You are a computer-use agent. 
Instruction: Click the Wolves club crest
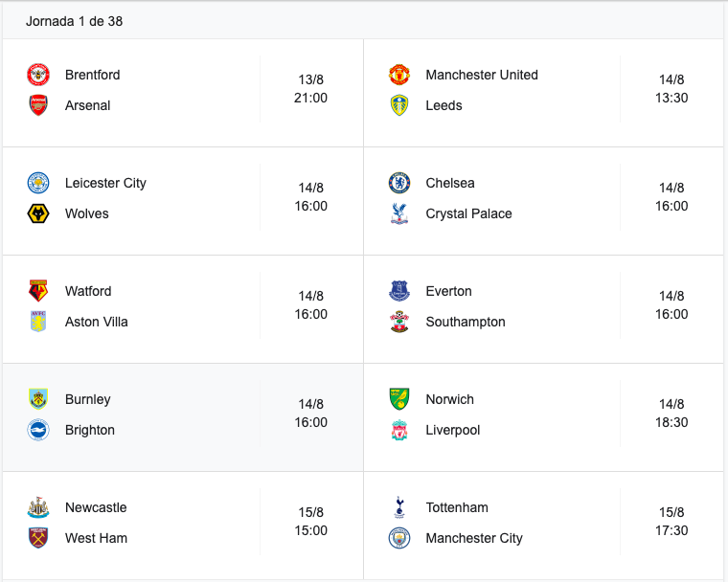pyautogui.click(x=38, y=213)
